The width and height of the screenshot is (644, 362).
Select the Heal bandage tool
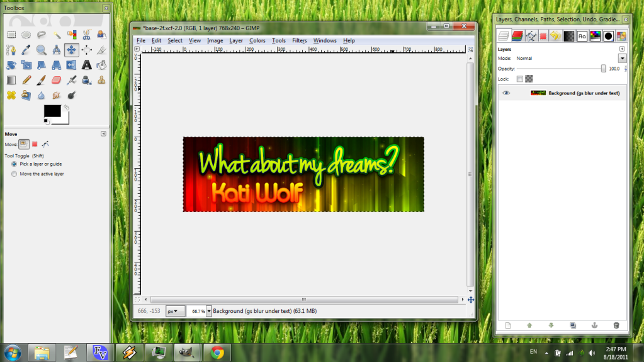click(11, 95)
